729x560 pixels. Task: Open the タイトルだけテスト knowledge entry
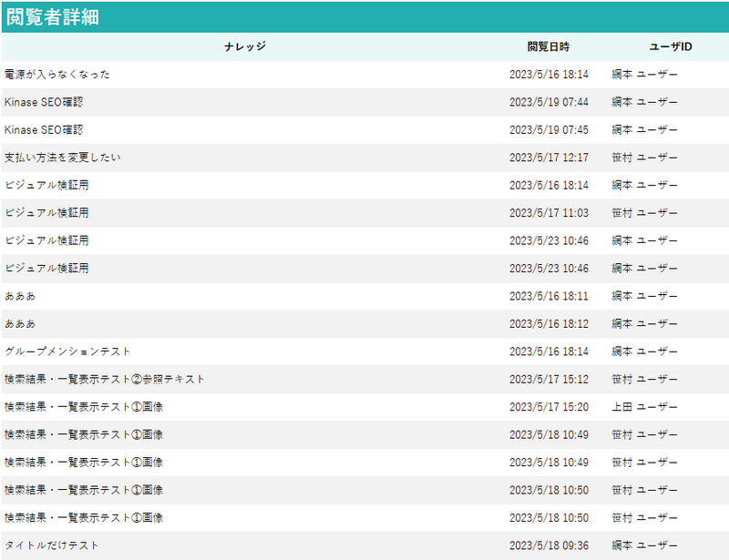pyautogui.click(x=51, y=545)
